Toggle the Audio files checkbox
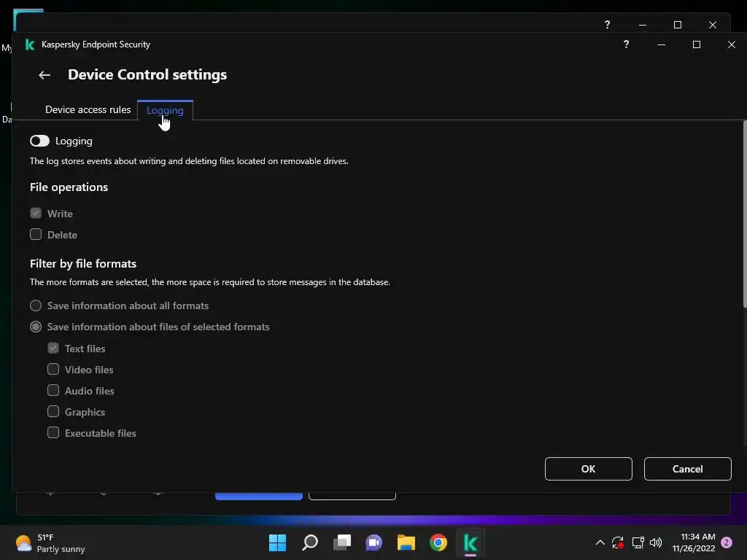 pos(53,391)
